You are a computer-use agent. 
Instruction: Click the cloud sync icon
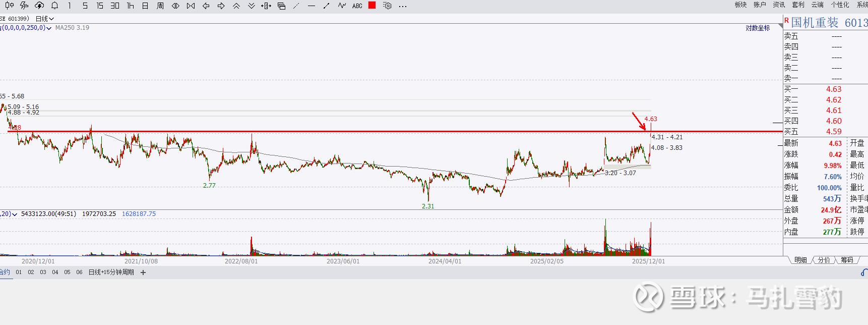(x=39, y=6)
